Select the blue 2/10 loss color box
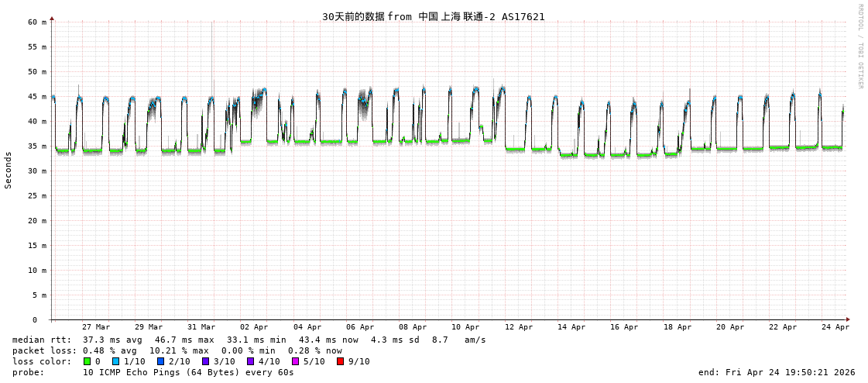The image size is (868, 383). click(x=160, y=361)
